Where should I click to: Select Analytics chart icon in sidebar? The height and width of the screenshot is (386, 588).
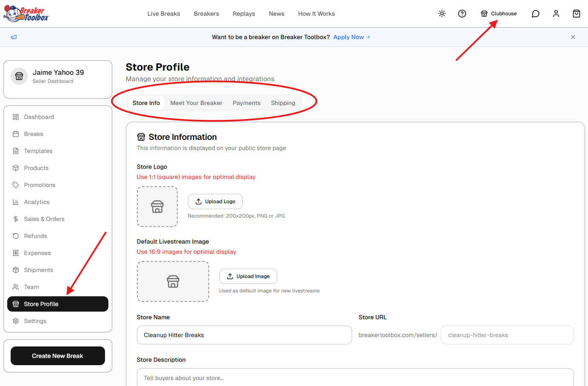(16, 202)
